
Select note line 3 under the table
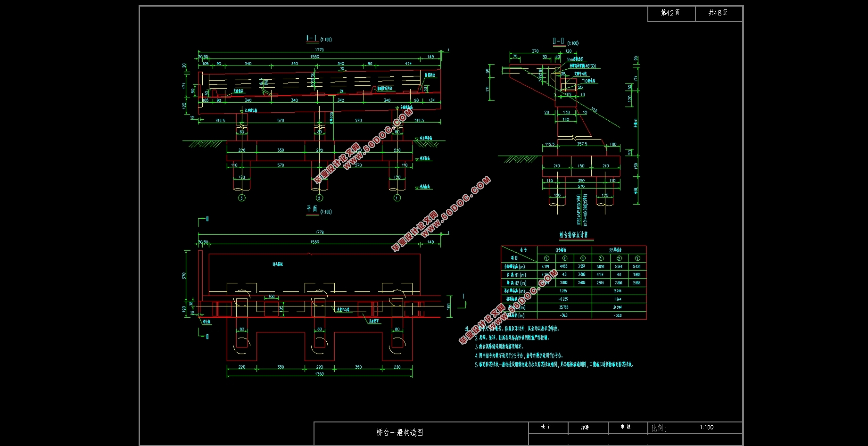pos(499,347)
